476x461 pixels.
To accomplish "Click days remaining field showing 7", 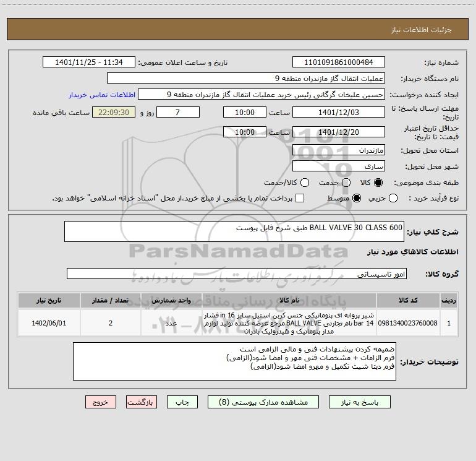I will click(178, 112).
